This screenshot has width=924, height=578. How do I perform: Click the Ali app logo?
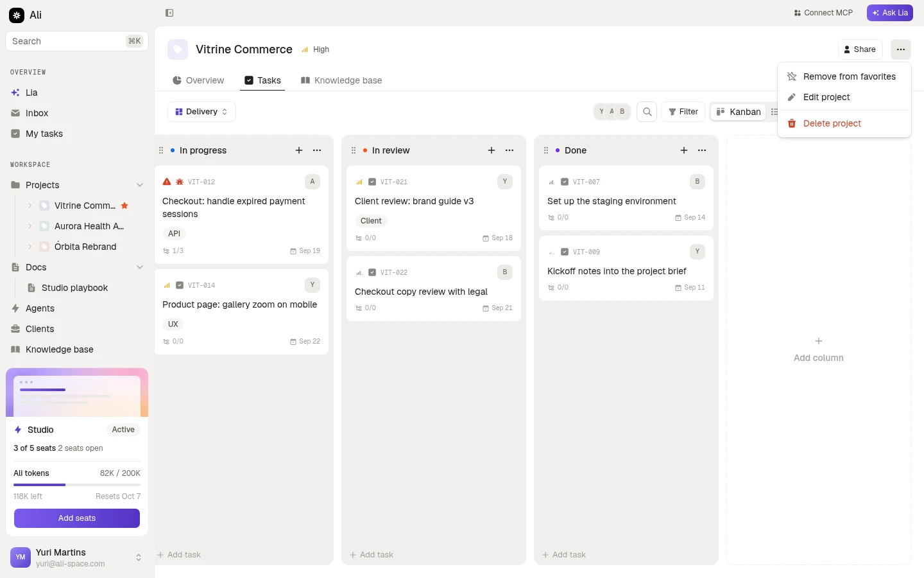coord(17,15)
